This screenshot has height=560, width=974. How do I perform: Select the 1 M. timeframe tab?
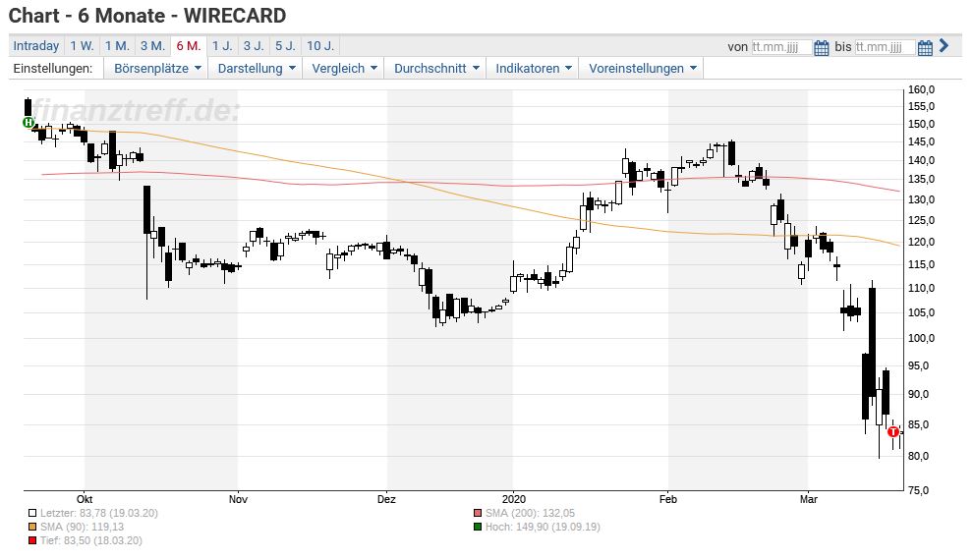(x=117, y=46)
